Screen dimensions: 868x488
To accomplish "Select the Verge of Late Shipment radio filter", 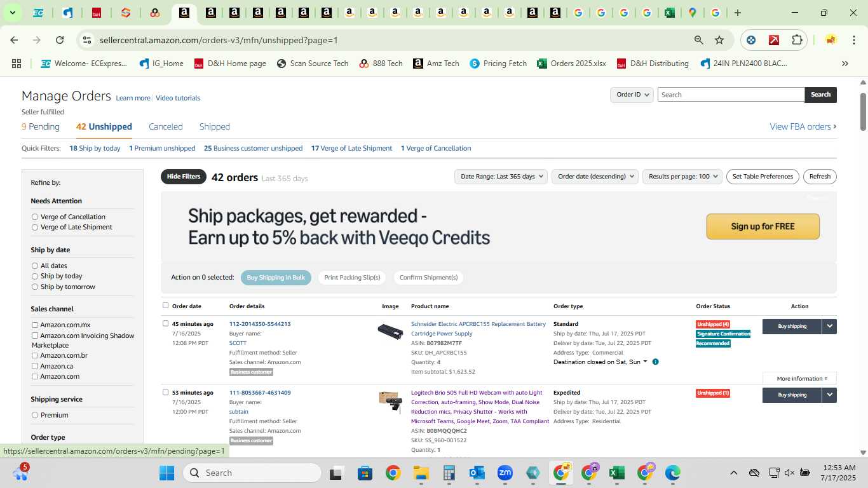I will (35, 227).
